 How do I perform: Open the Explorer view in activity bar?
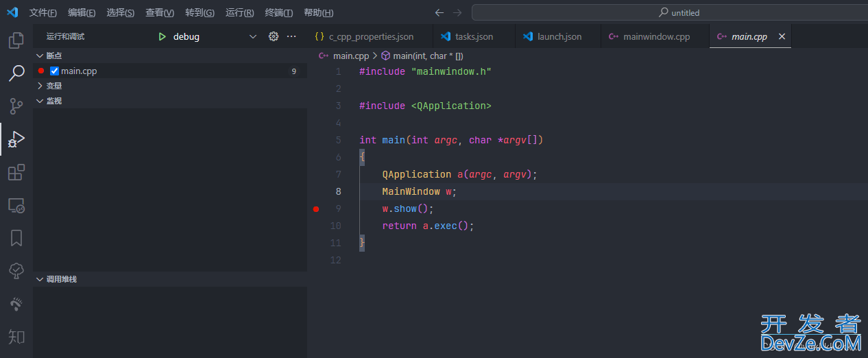click(x=16, y=40)
